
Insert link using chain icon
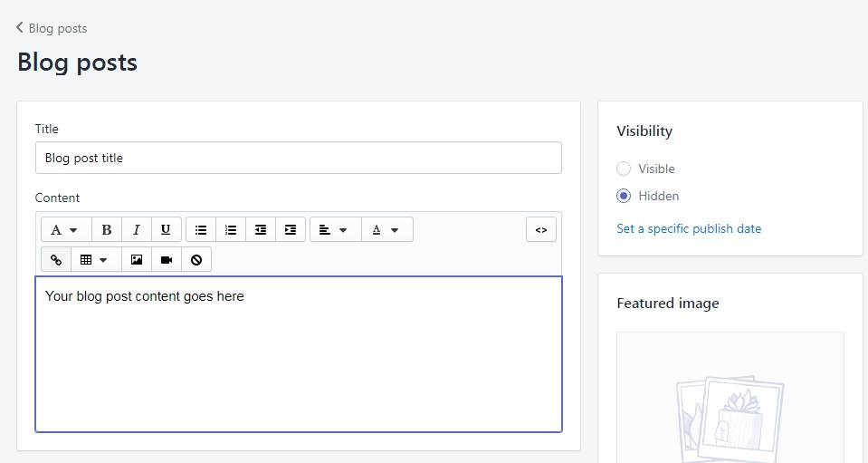[56, 259]
